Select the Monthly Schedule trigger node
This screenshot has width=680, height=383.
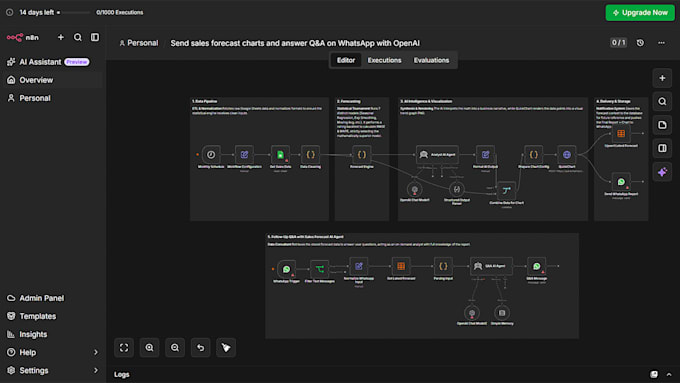211,154
